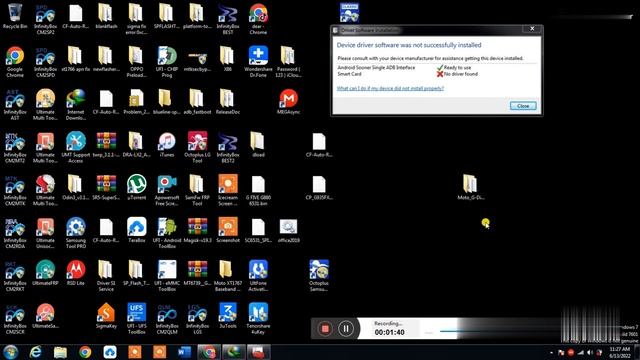Launch Apowersoft Free Screen Recorder shortcut
Screen dimensions: 640x360
click(167, 190)
